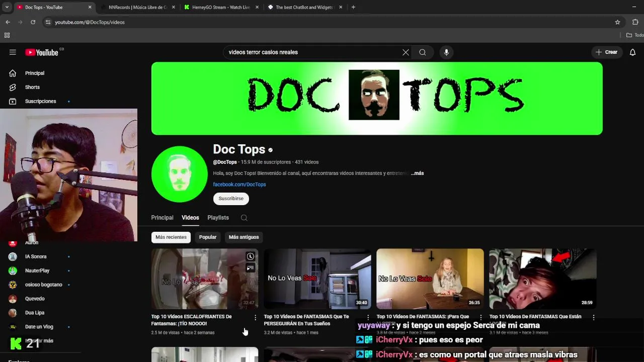Click the '@DocTops' handle text

coord(225,162)
